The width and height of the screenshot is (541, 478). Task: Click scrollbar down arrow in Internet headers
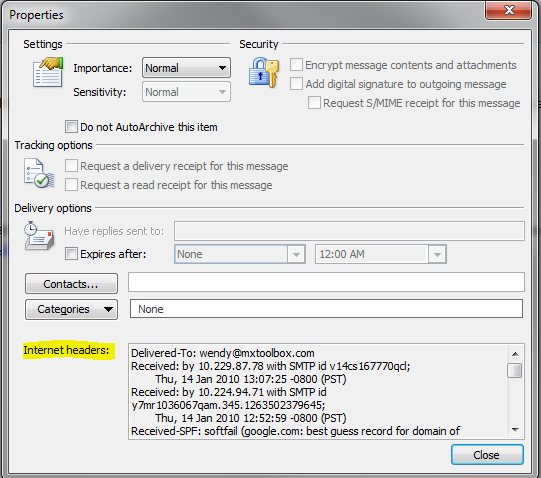tap(515, 430)
